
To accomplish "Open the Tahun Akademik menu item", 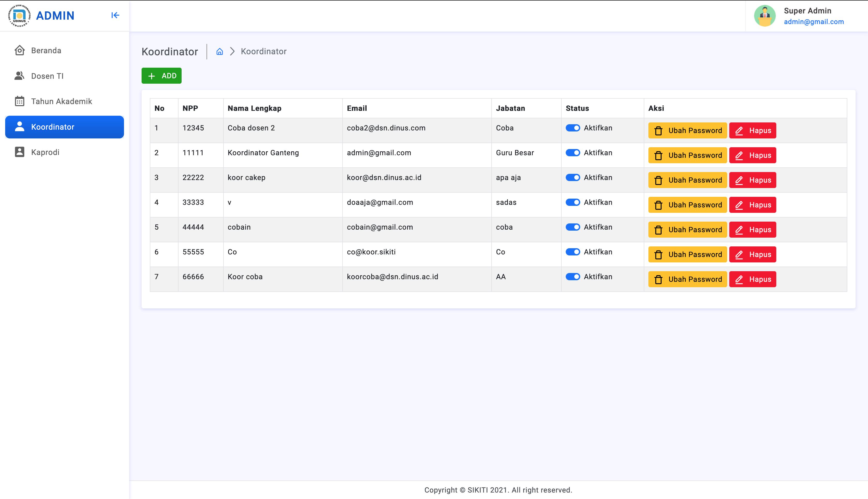I will pos(64,101).
